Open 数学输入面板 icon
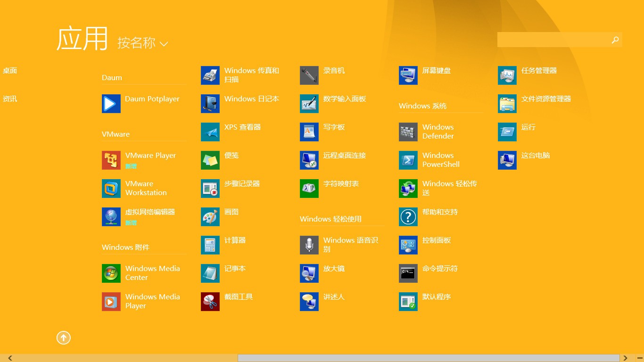The width and height of the screenshot is (644, 362). click(309, 104)
